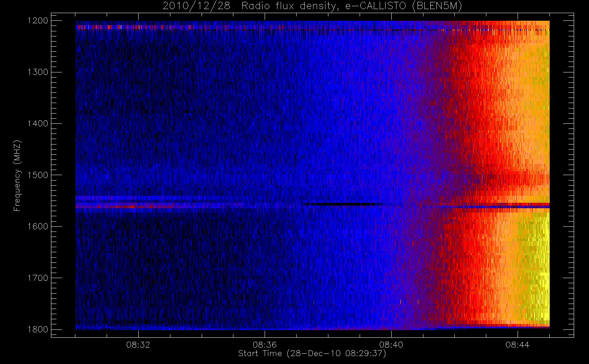
Task: Click the 1600 frequency tick label
Action: click(x=38, y=226)
